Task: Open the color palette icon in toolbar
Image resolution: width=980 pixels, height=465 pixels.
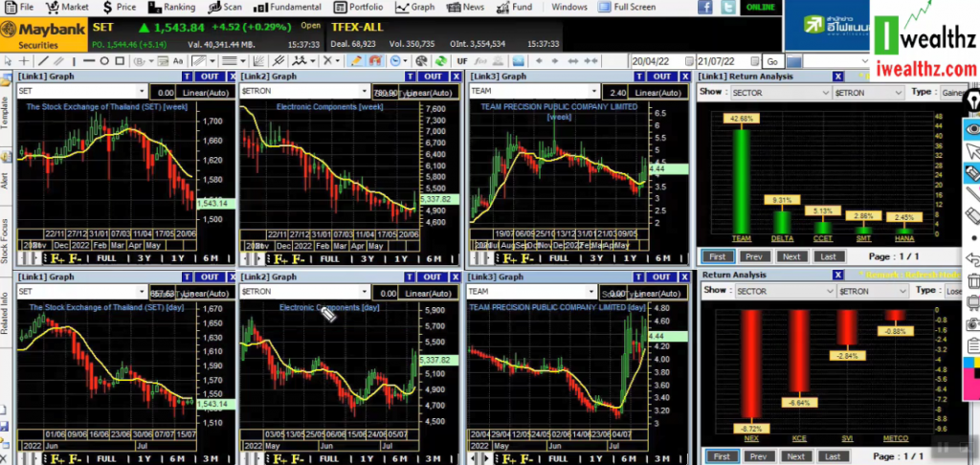Action: pos(421,60)
